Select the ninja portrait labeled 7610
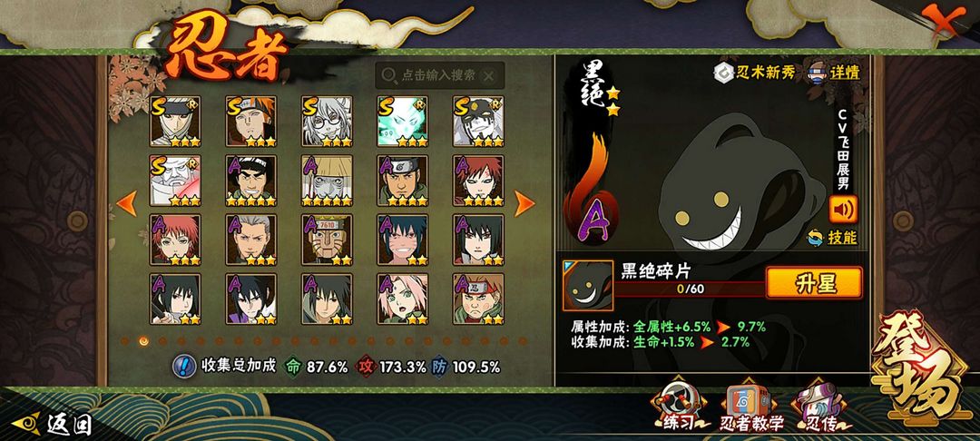980x441 pixels. click(327, 240)
